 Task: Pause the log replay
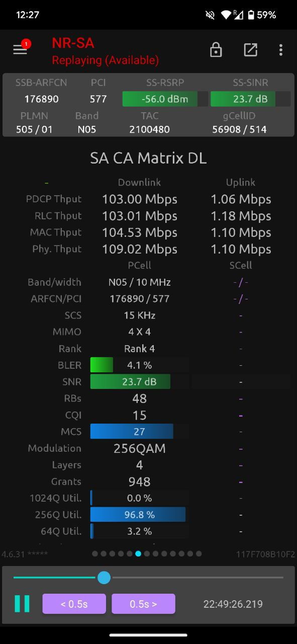pyautogui.click(x=22, y=604)
